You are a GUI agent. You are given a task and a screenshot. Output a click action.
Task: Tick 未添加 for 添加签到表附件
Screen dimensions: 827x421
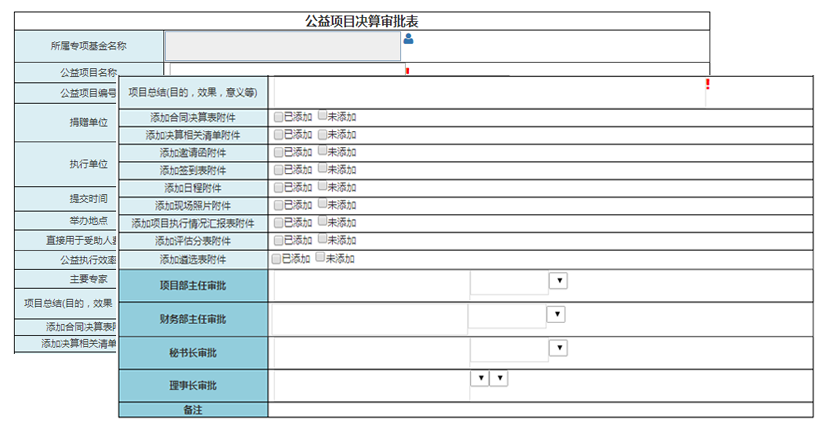pos(322,169)
